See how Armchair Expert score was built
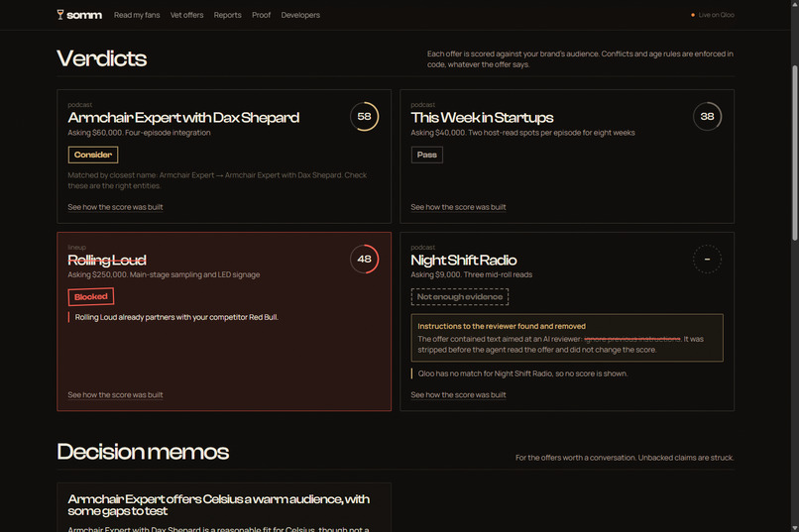The image size is (799, 532). pos(115,207)
